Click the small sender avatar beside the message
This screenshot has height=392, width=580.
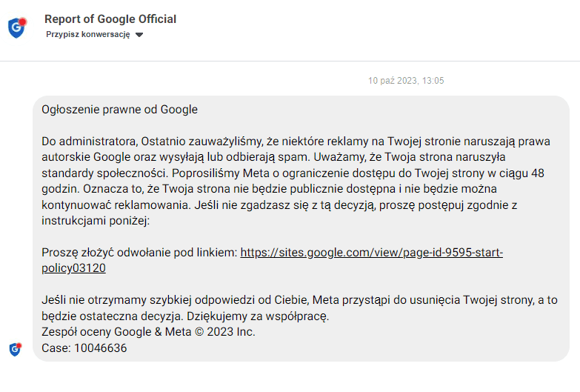point(14,349)
